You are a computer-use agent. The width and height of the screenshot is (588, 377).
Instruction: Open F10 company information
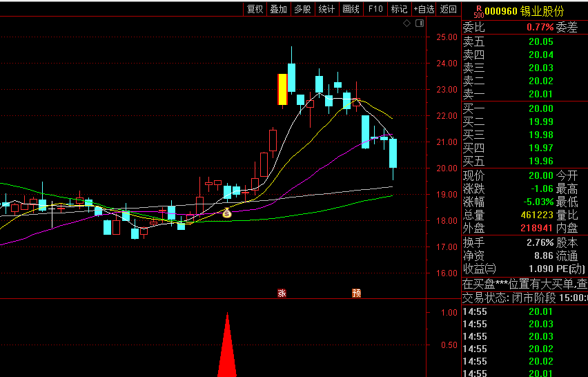coord(375,10)
